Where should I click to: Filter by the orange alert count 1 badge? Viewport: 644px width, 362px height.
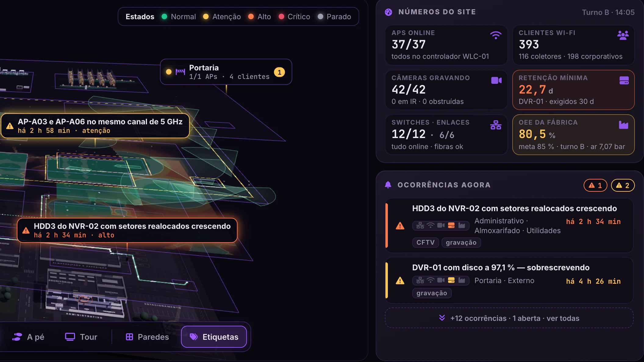point(595,185)
